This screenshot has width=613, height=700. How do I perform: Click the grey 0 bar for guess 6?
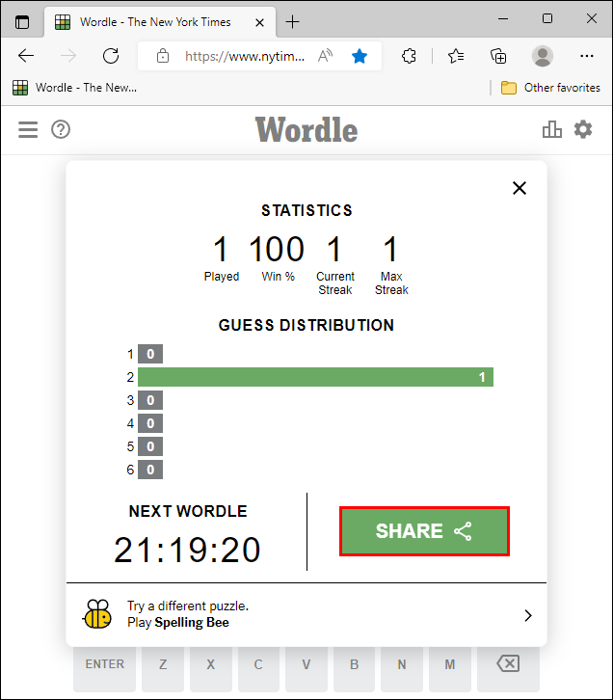click(150, 470)
